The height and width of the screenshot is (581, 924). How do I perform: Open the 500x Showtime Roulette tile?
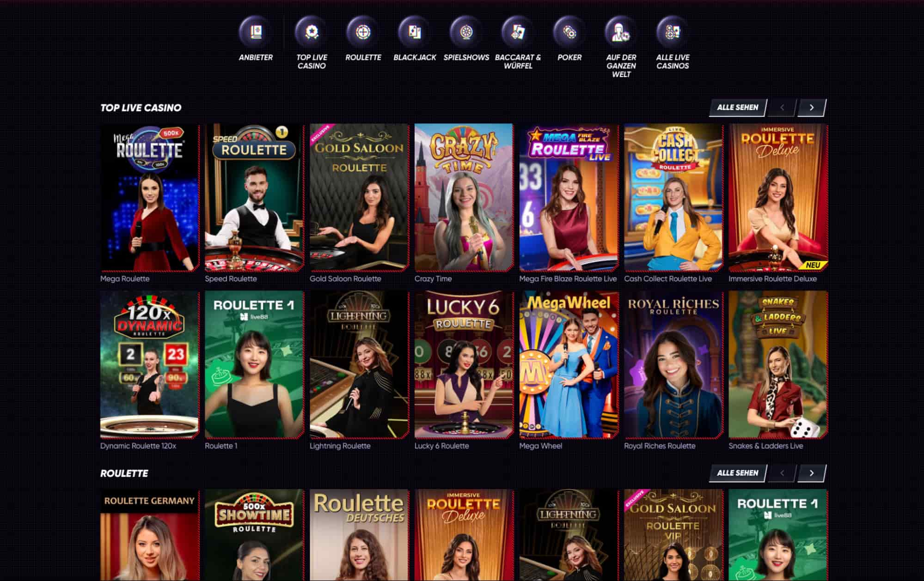255,535
